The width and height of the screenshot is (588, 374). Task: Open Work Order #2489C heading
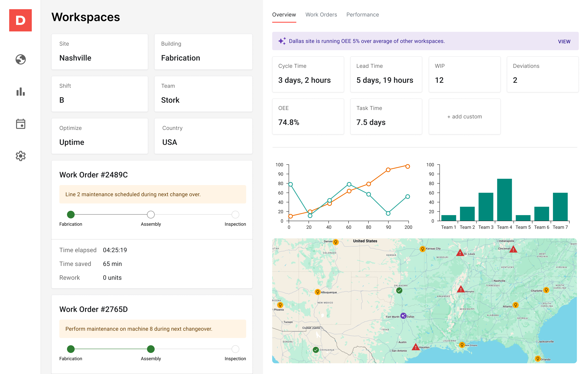coord(93,175)
